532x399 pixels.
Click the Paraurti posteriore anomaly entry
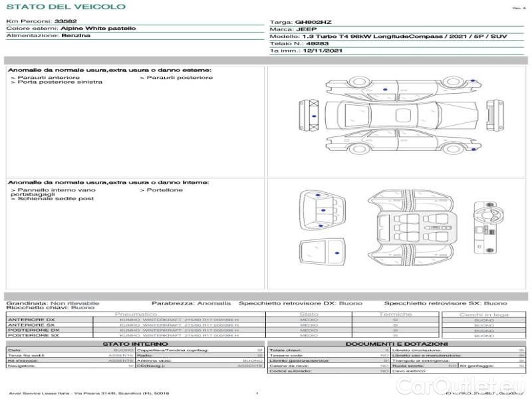click(x=178, y=78)
